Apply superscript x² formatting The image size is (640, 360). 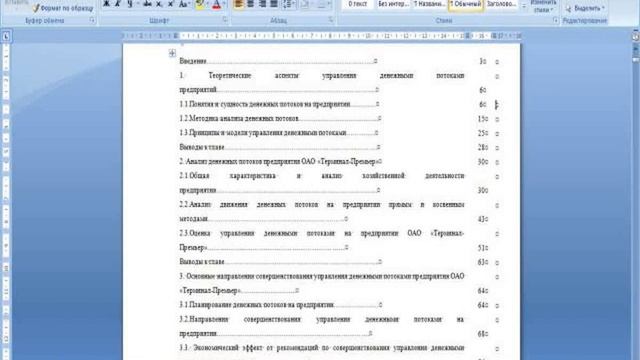point(171,4)
